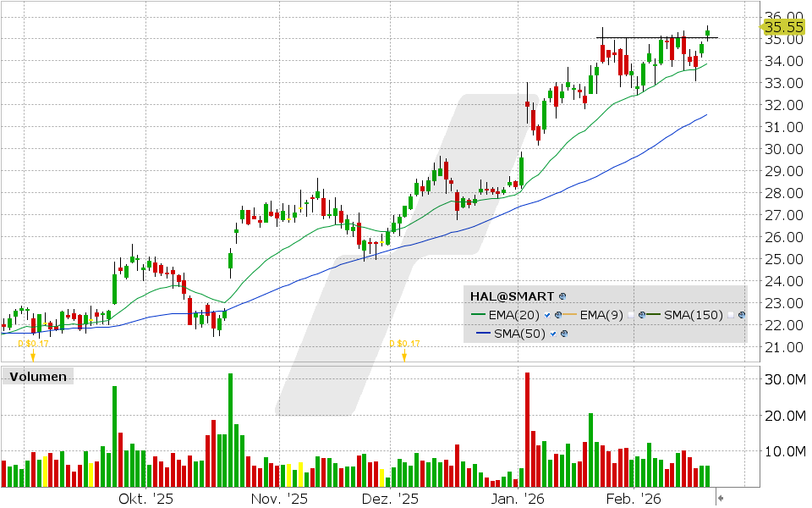Enable the SMA(150) checkbox in the legend
The height and width of the screenshot is (508, 812).
729,314
